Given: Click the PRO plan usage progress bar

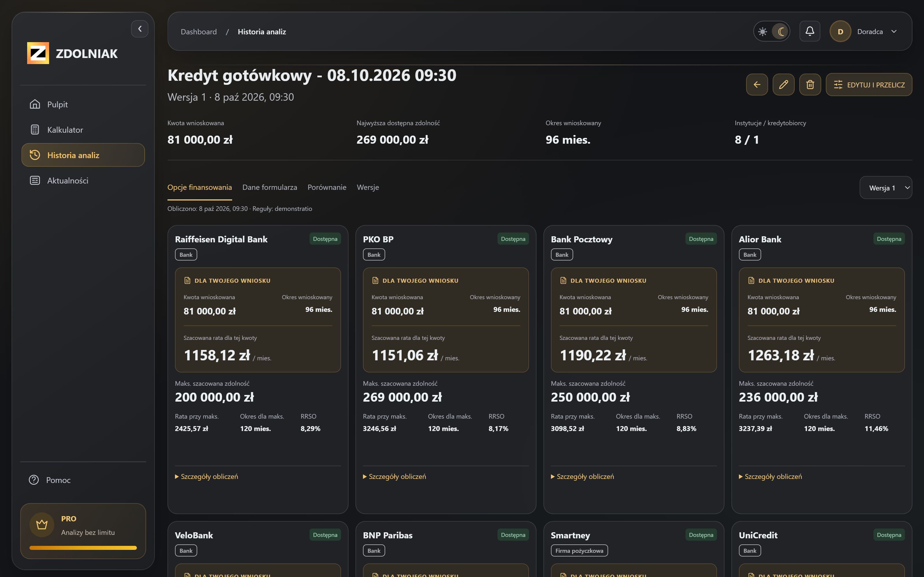Looking at the screenshot, I should pyautogui.click(x=83, y=548).
